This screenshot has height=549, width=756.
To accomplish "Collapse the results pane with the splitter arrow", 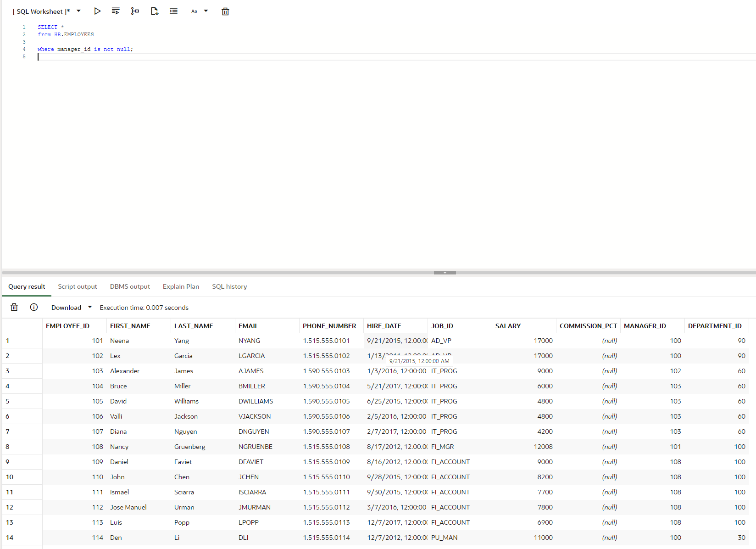I will [x=445, y=273].
